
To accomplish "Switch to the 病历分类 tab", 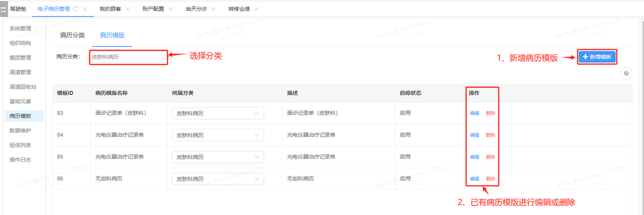I will [x=72, y=35].
